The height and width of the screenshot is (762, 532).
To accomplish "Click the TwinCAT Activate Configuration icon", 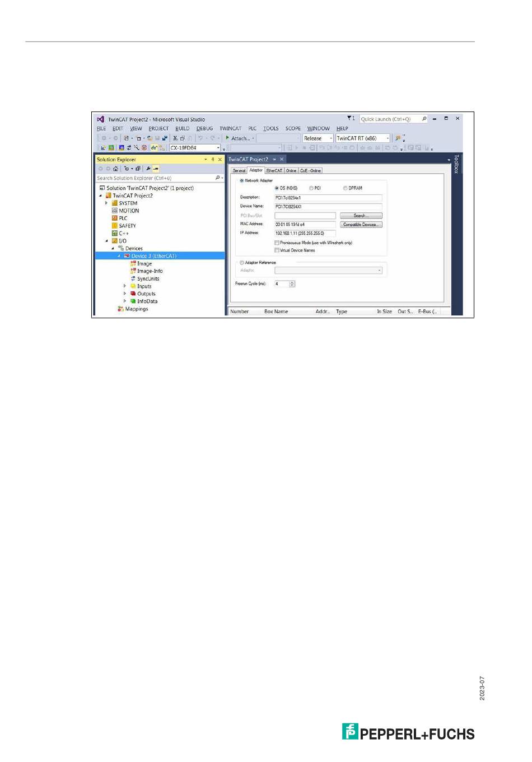I will click(x=104, y=148).
